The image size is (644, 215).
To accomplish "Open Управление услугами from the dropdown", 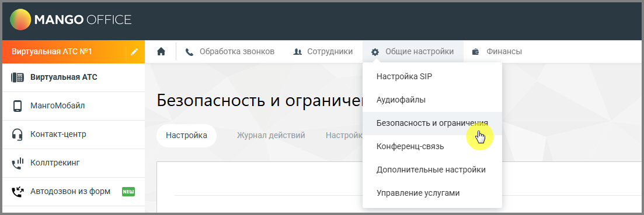I will coord(432,193).
